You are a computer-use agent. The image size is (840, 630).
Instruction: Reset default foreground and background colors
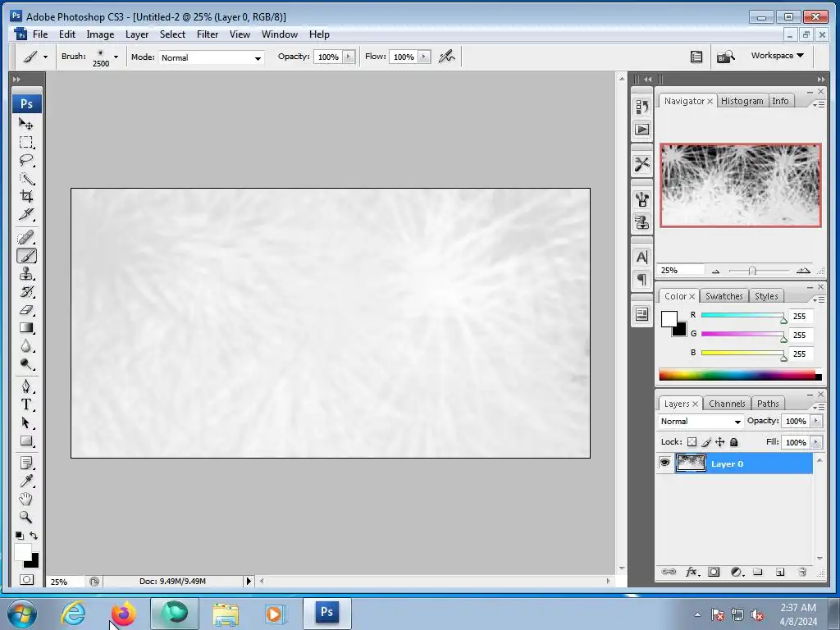coord(20,535)
